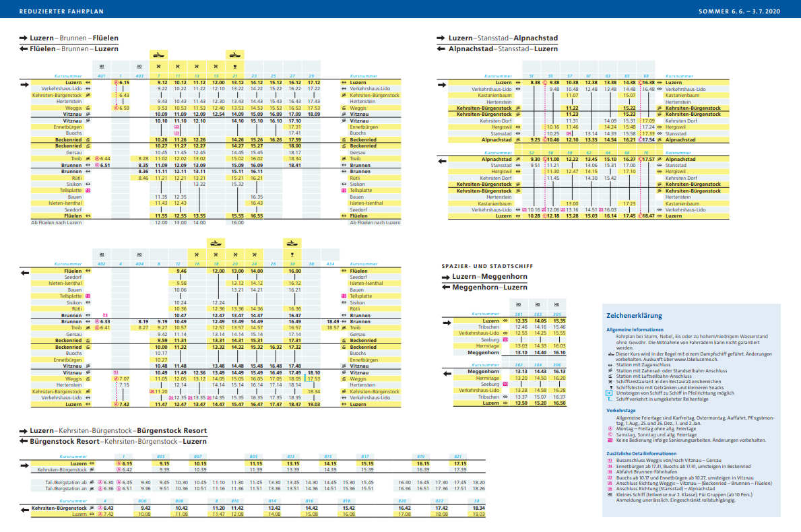Click the Montag–Freitag circled A legend symbol
The width and height of the screenshot is (801, 532).
tap(610, 428)
